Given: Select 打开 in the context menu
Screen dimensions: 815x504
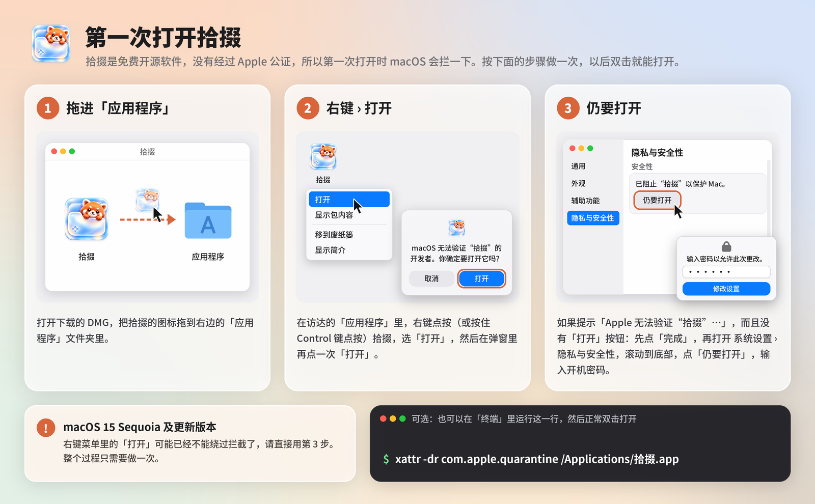Looking at the screenshot, I should [x=349, y=200].
